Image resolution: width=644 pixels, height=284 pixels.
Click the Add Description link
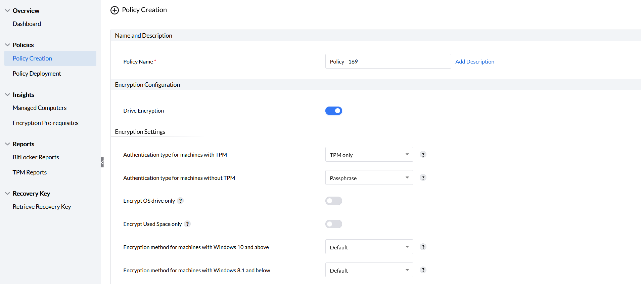(x=474, y=62)
